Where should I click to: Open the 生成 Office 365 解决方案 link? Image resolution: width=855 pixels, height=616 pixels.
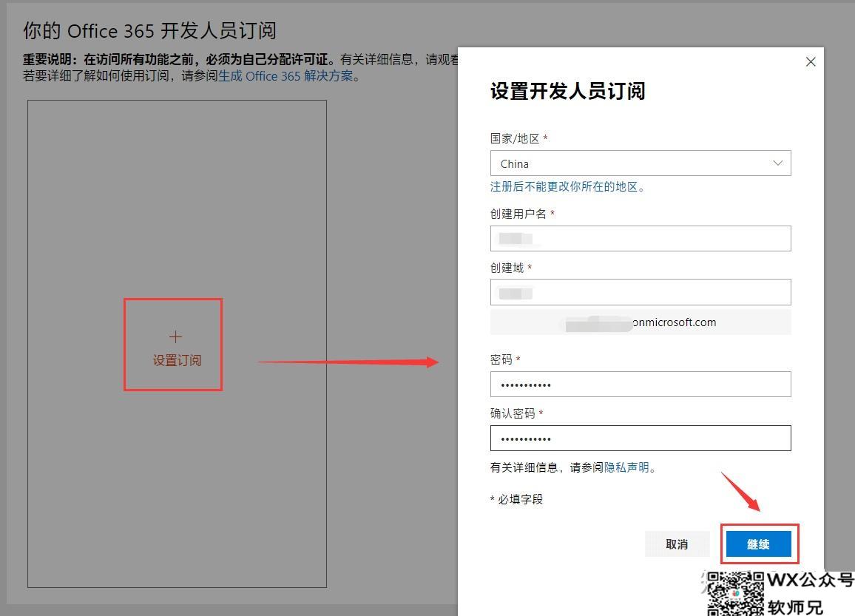285,75
